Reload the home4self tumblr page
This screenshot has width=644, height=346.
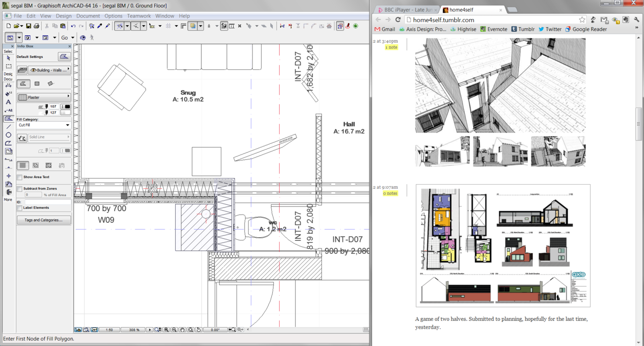[397, 20]
